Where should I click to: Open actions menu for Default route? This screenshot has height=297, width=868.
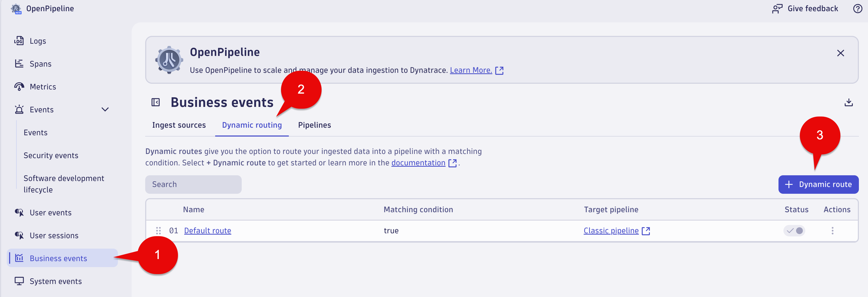coord(832,231)
